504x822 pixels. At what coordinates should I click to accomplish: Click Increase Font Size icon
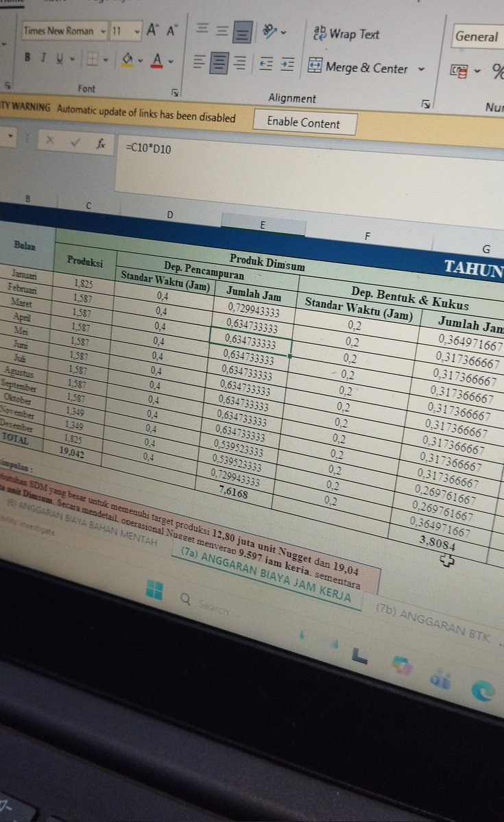[152, 30]
